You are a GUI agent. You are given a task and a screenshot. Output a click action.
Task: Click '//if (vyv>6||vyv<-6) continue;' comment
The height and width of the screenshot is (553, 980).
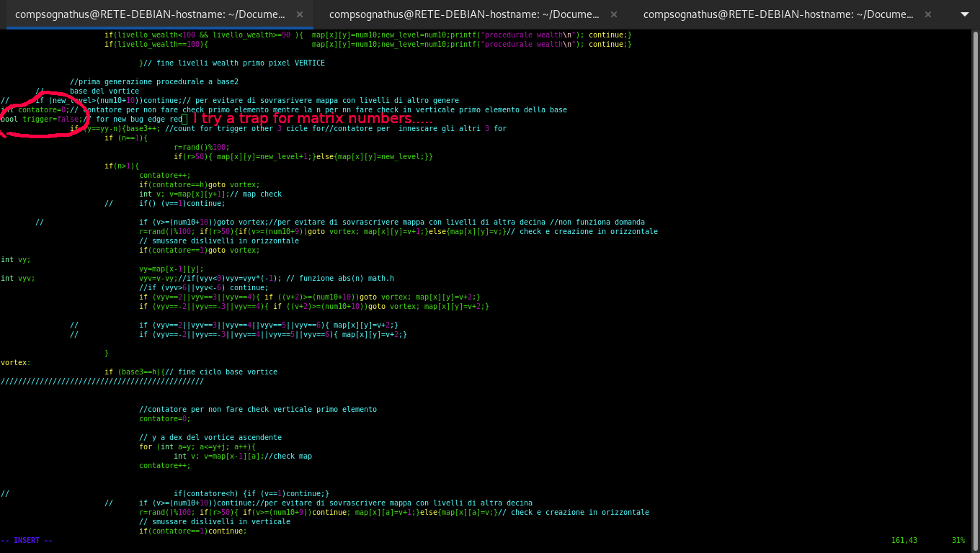click(x=204, y=288)
